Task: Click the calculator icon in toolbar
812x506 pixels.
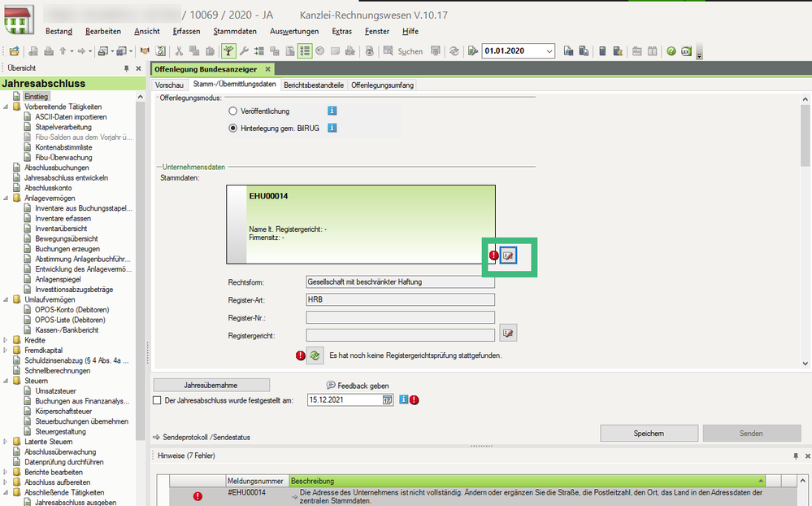Action: coord(602,50)
